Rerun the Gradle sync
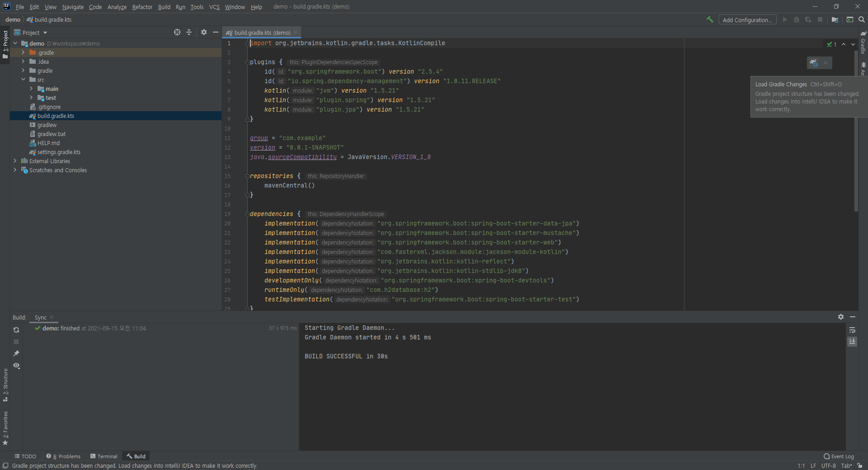The image size is (868, 470). pos(16,330)
